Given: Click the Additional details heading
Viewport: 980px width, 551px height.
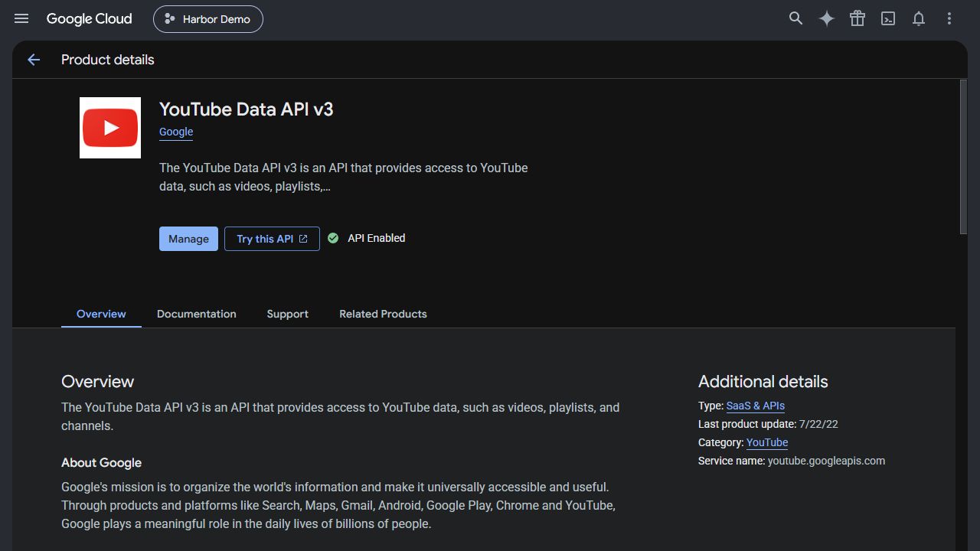Looking at the screenshot, I should click(x=763, y=381).
